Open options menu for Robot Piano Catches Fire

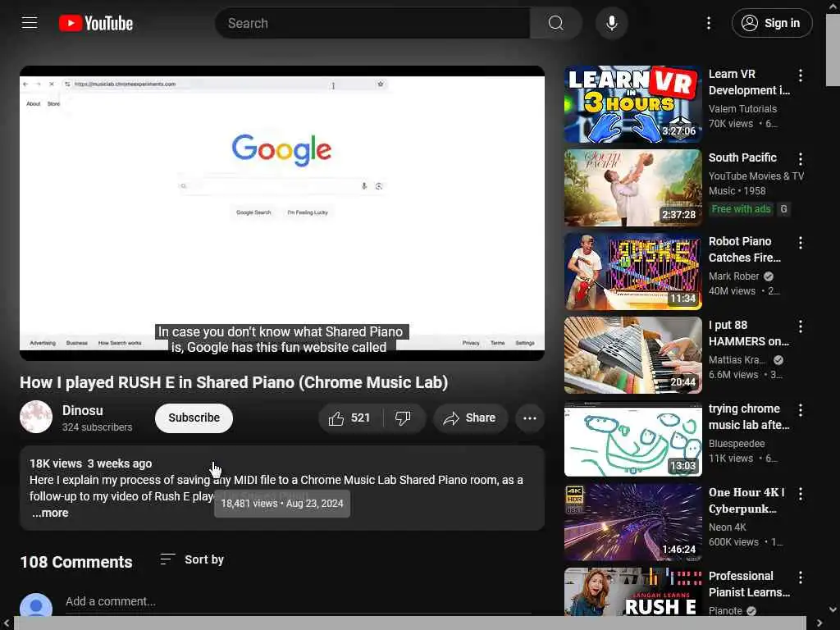(x=801, y=243)
